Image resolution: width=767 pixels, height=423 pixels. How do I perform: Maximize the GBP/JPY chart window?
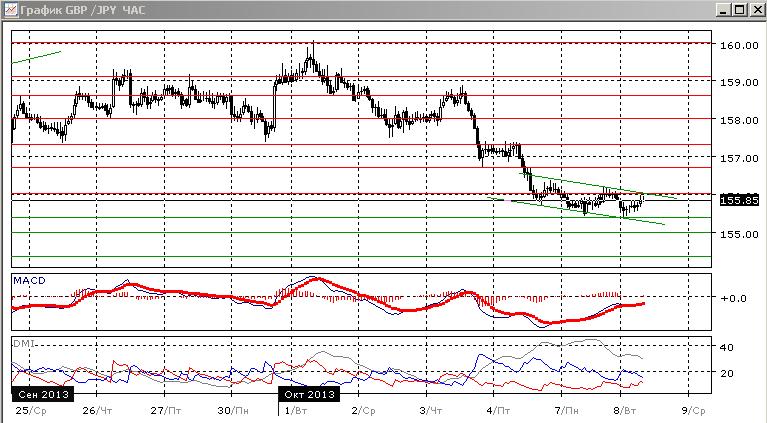(739, 10)
